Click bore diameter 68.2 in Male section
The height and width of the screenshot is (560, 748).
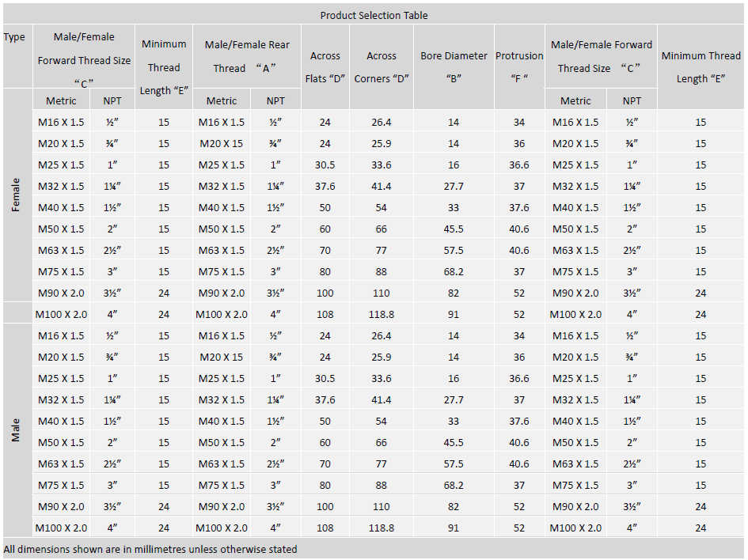tap(454, 486)
